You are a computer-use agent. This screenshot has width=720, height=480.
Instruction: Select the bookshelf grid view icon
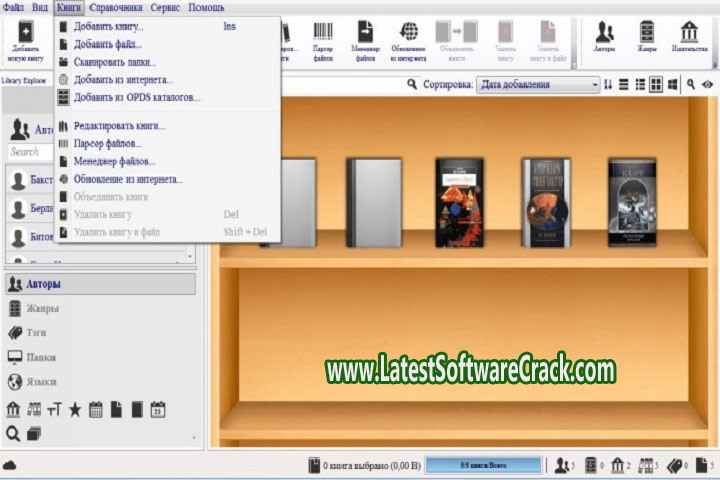click(x=656, y=85)
